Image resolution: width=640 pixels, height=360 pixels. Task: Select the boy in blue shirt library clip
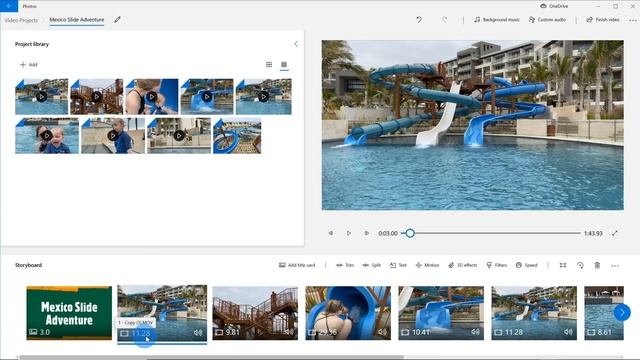click(x=113, y=136)
